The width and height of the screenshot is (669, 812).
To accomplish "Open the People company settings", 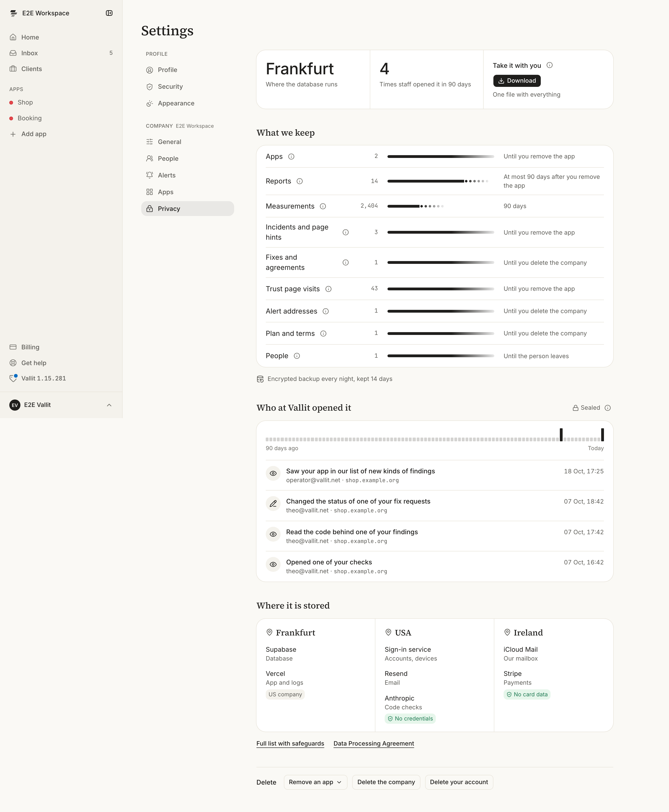I will coord(187,158).
